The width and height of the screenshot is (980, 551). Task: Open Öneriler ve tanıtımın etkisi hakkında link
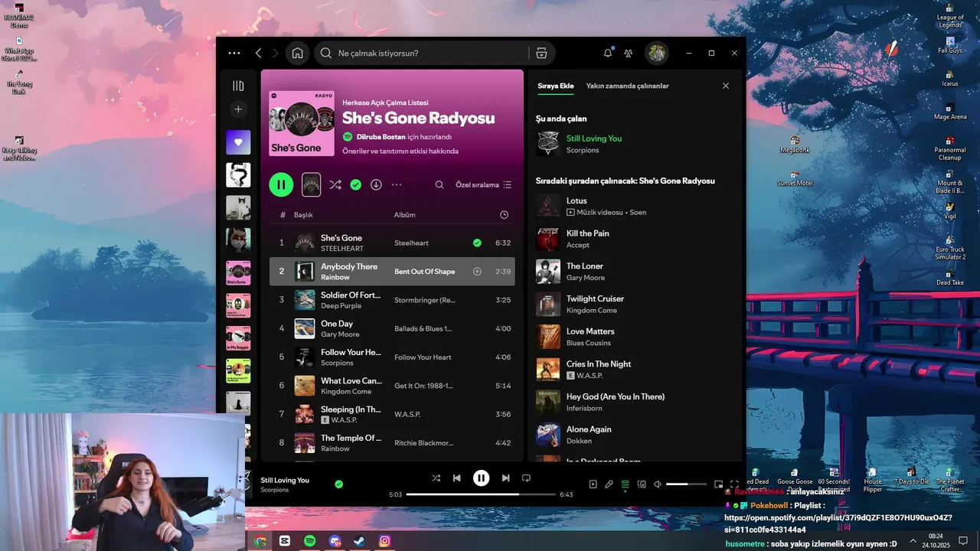[x=400, y=152]
